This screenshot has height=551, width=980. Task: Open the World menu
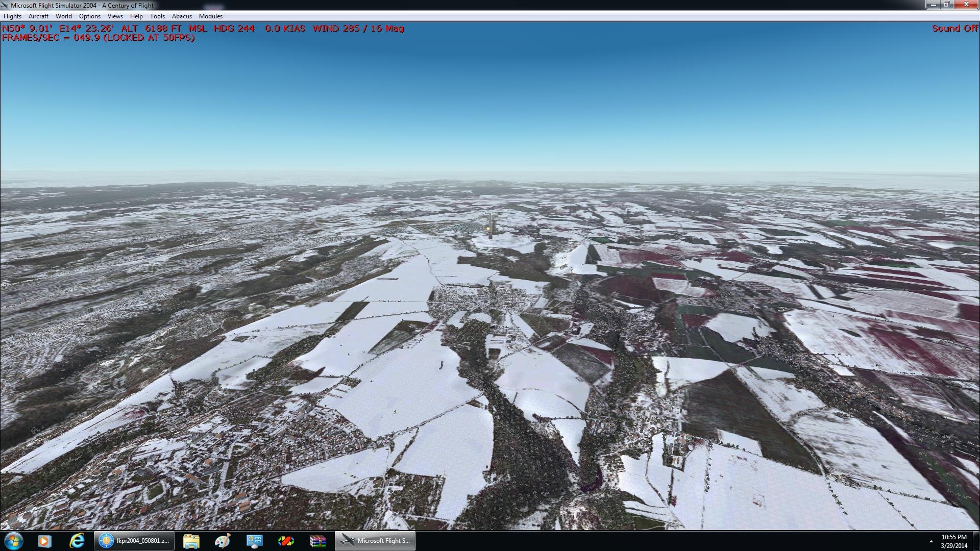64,16
